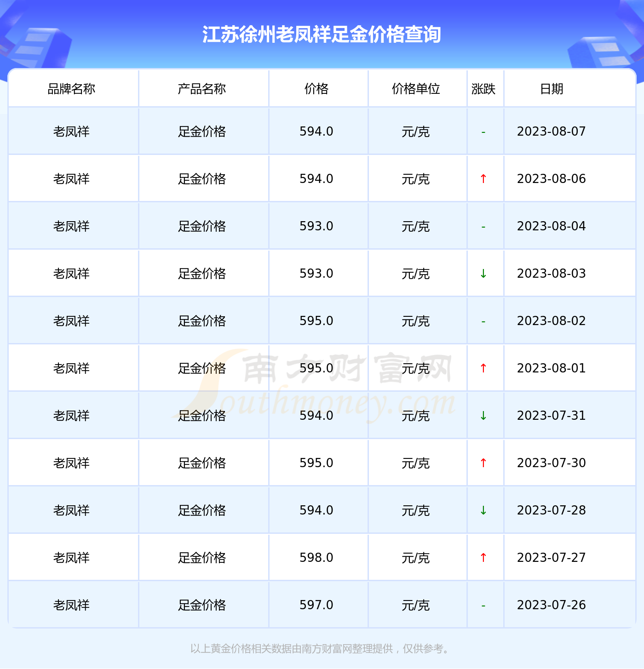Click the 价格 column header
644x669 pixels.
[316, 89]
